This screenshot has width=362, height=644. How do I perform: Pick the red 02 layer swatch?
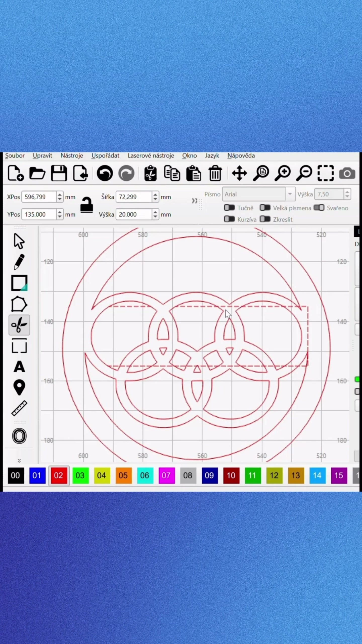pyautogui.click(x=59, y=475)
